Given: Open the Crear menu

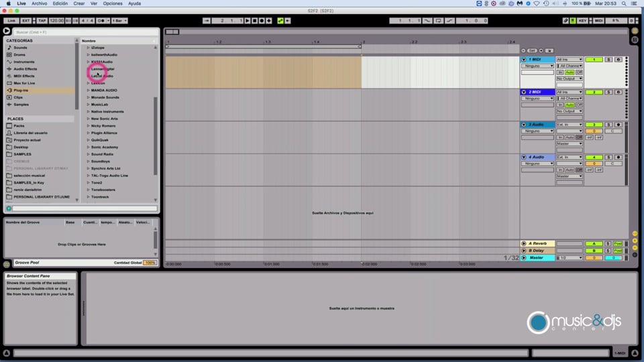Looking at the screenshot, I should point(79,3).
